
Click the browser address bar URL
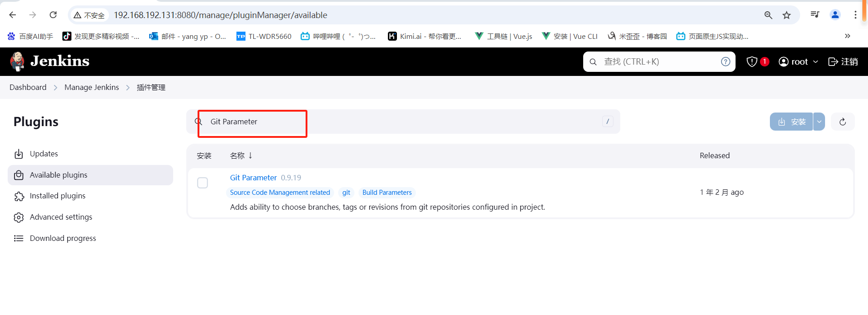point(221,15)
